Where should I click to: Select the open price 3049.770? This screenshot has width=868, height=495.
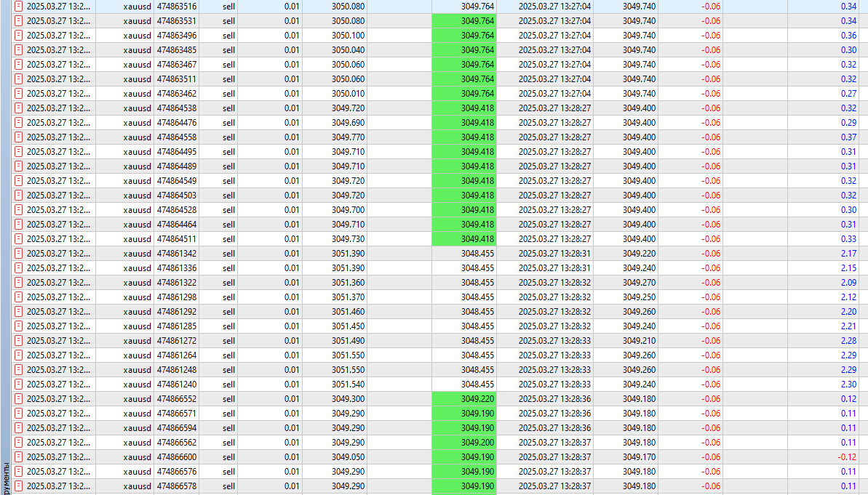[349, 137]
